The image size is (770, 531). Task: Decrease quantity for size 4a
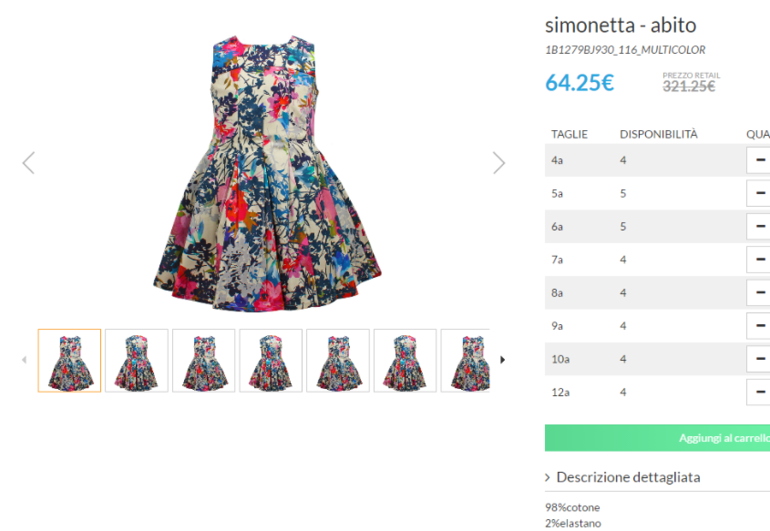[x=758, y=160]
